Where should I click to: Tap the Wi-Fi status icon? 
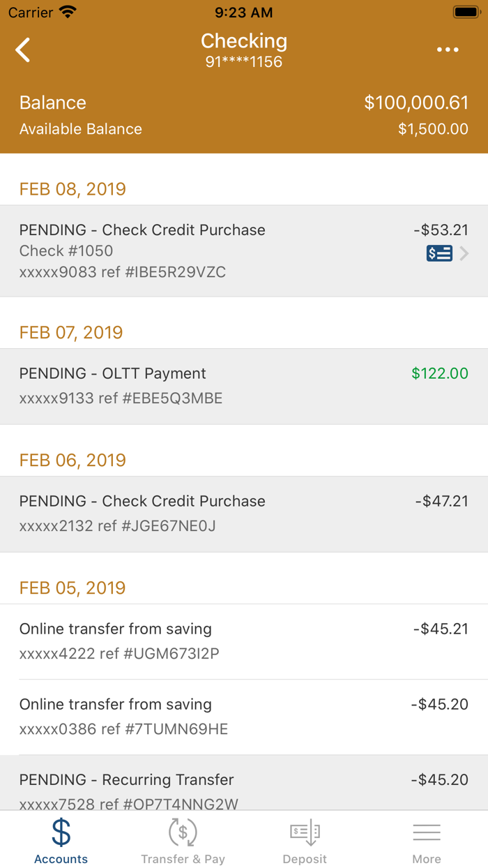coord(67,10)
